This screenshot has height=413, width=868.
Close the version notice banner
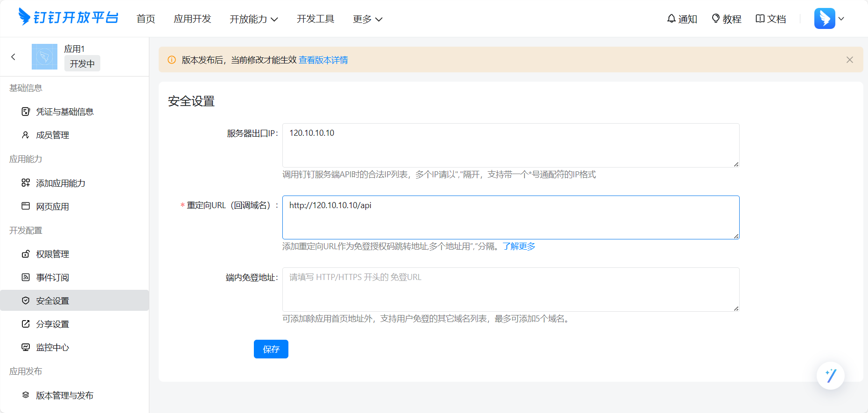[x=849, y=60]
